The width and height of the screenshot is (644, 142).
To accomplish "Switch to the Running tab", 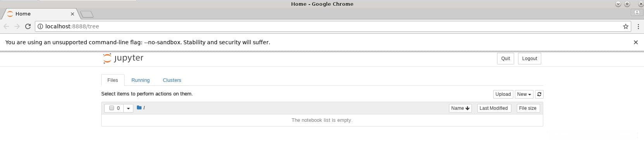I will click(x=140, y=80).
